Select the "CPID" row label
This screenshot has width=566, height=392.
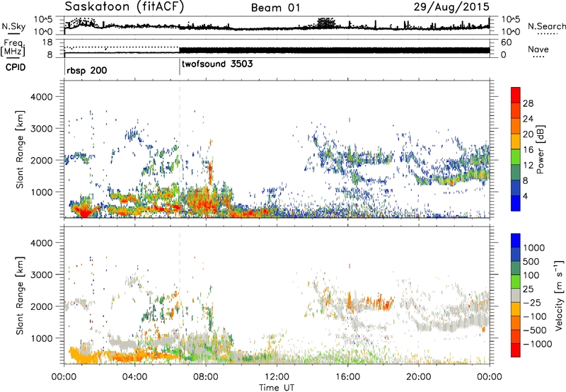pos(16,67)
